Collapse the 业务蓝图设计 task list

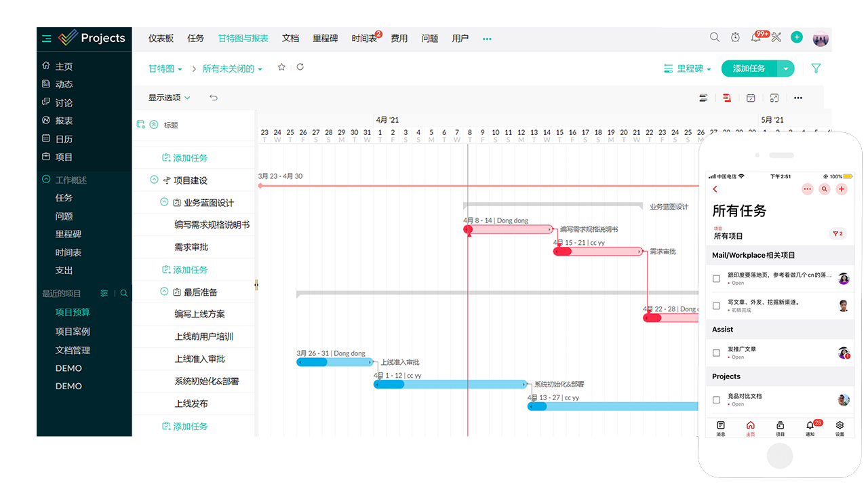[164, 202]
